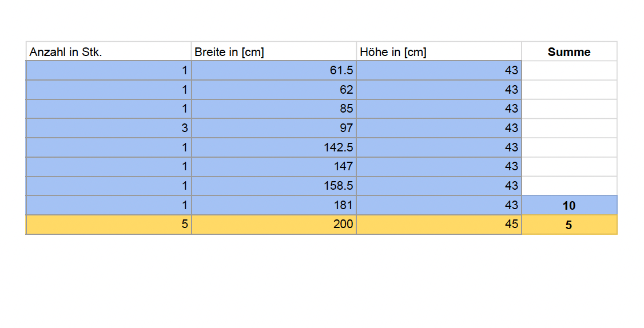
Task: Select the yellow height cell showing 45
Action: pyautogui.click(x=439, y=225)
